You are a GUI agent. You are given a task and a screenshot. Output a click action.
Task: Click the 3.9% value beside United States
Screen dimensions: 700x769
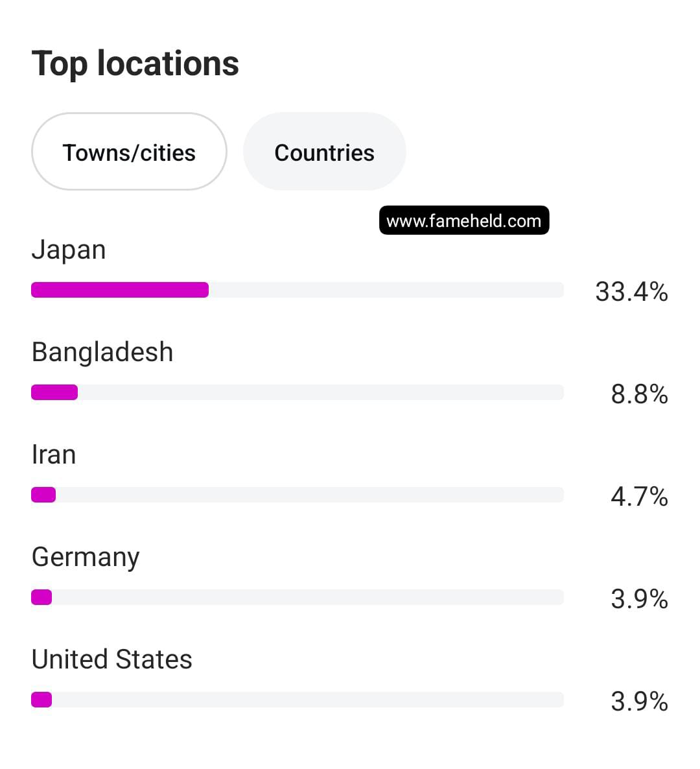639,702
